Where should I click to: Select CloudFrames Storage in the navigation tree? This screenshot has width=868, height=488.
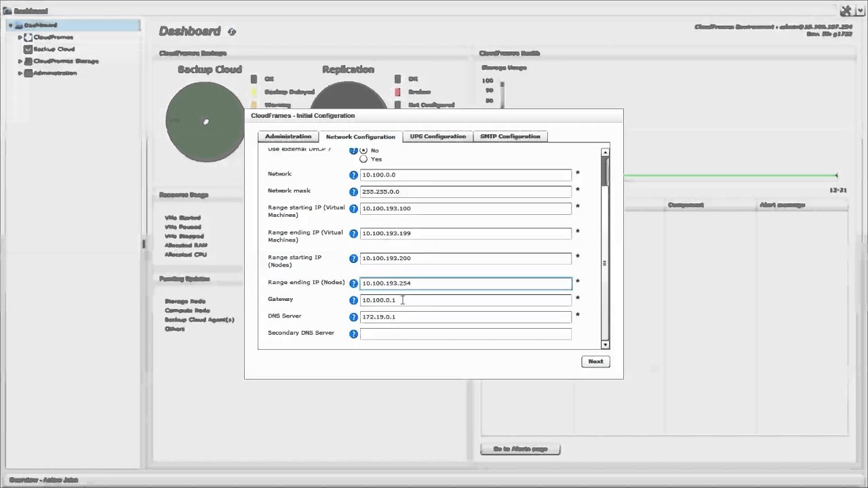pos(66,61)
